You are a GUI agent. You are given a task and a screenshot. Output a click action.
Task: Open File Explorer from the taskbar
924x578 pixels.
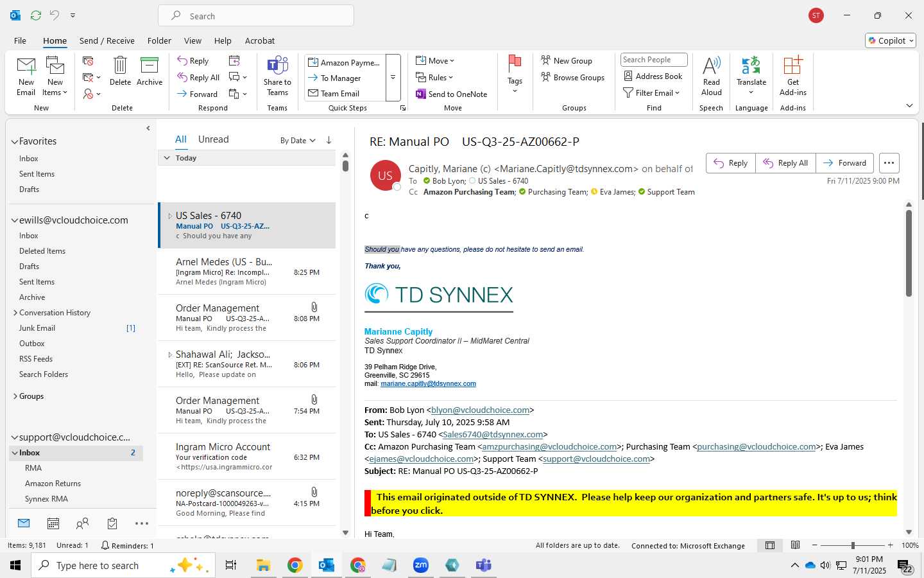(263, 565)
